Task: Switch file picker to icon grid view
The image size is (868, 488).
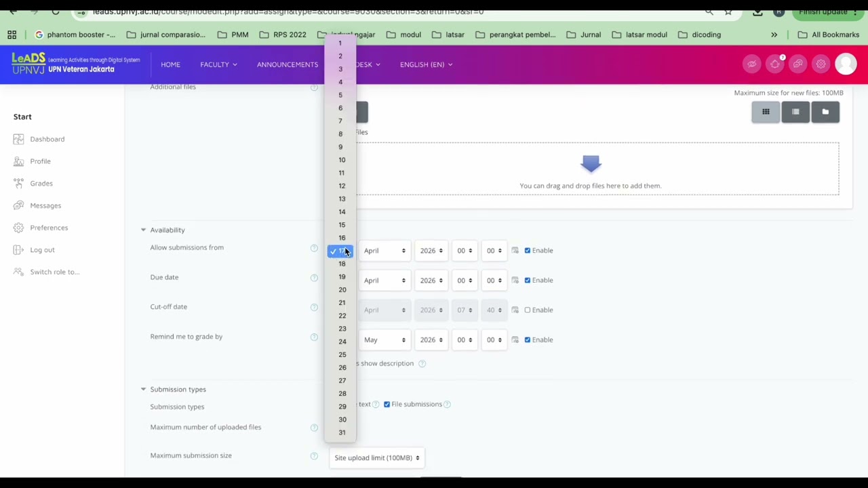Action: (x=766, y=112)
